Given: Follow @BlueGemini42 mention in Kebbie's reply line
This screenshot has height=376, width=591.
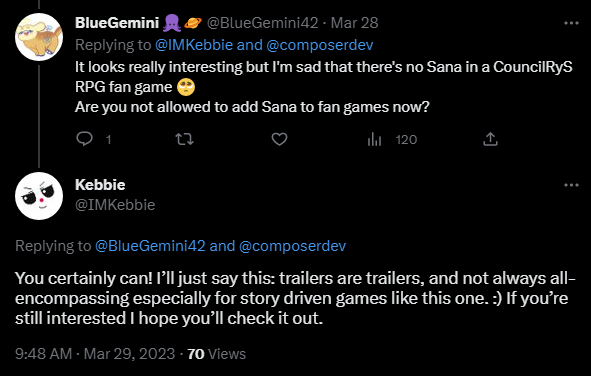Looking at the screenshot, I should (150, 246).
